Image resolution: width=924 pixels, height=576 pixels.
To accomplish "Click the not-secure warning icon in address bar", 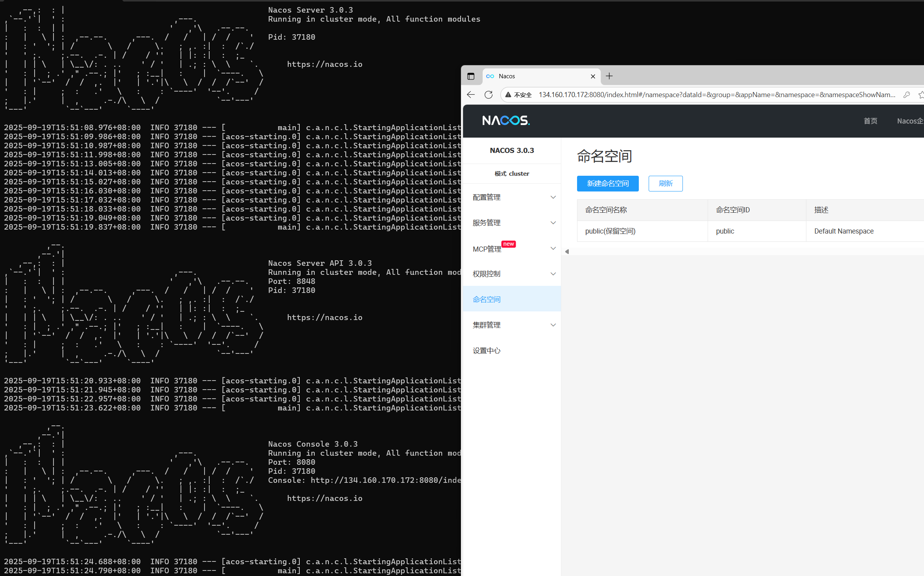I will click(508, 95).
